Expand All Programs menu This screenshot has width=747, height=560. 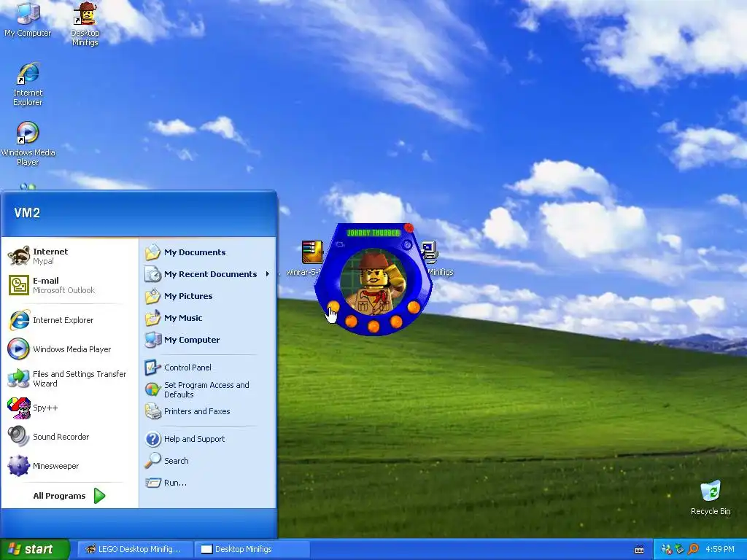coord(69,496)
